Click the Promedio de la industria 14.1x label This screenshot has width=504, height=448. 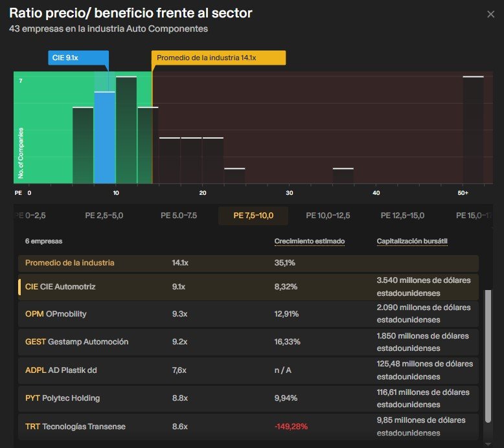point(218,58)
